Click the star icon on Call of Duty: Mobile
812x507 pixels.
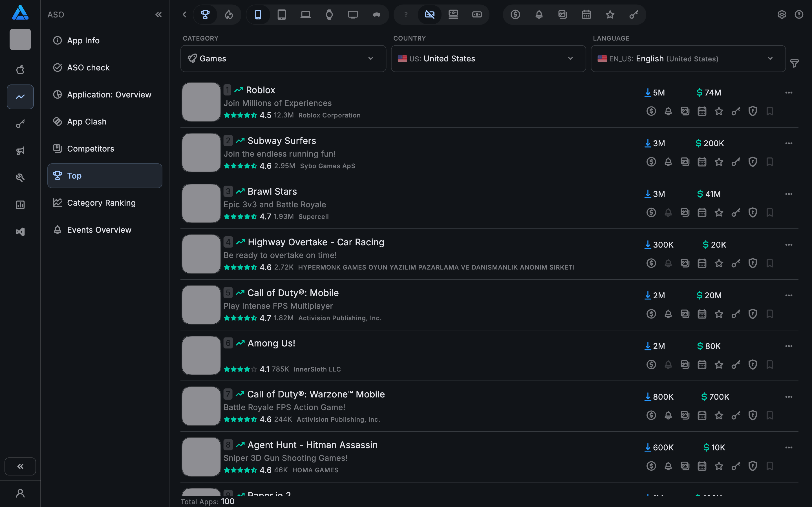(x=719, y=314)
